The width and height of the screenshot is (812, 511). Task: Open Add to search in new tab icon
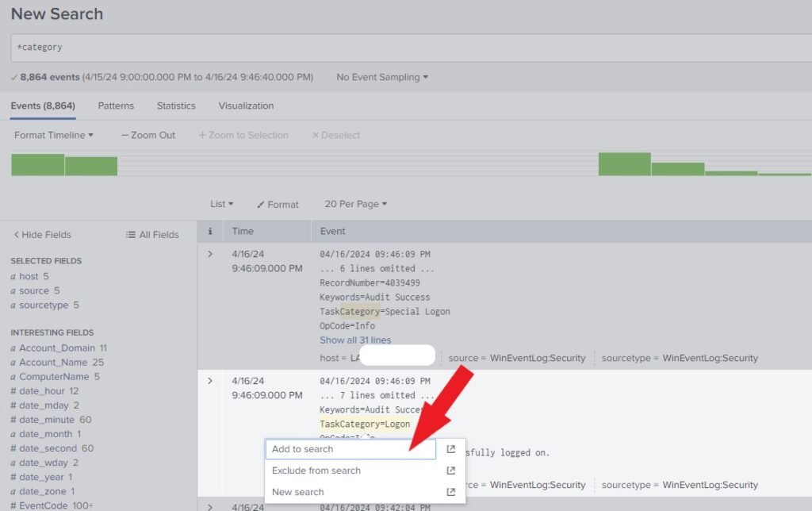point(450,449)
